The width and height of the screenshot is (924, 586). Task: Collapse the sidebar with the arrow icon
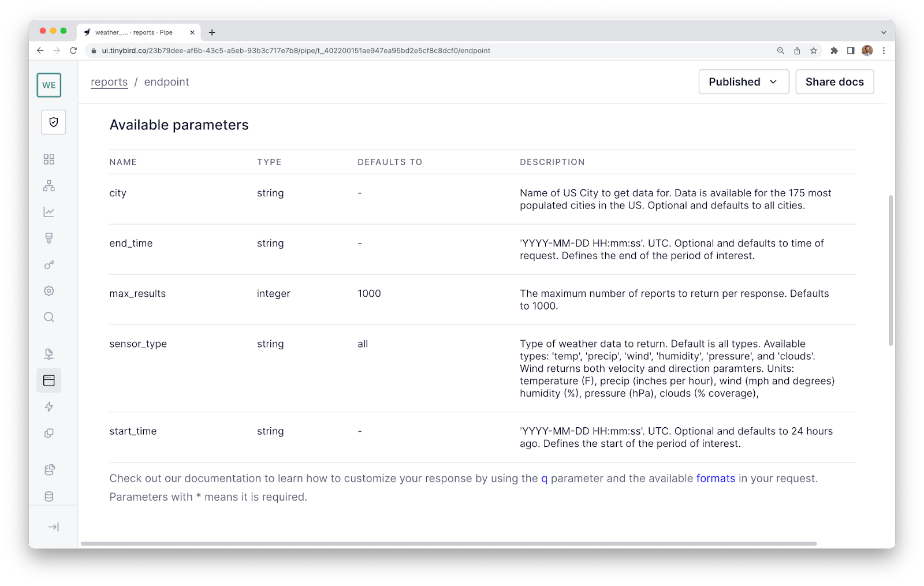tap(53, 526)
